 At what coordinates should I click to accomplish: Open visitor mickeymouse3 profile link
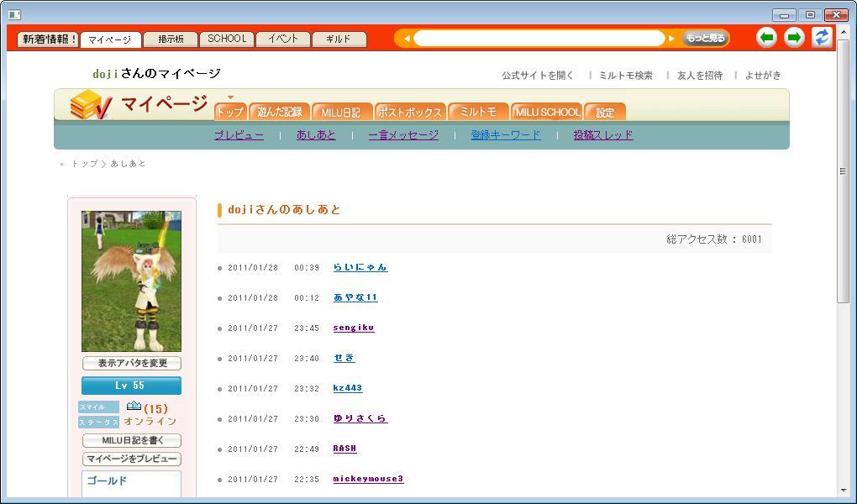pos(368,479)
